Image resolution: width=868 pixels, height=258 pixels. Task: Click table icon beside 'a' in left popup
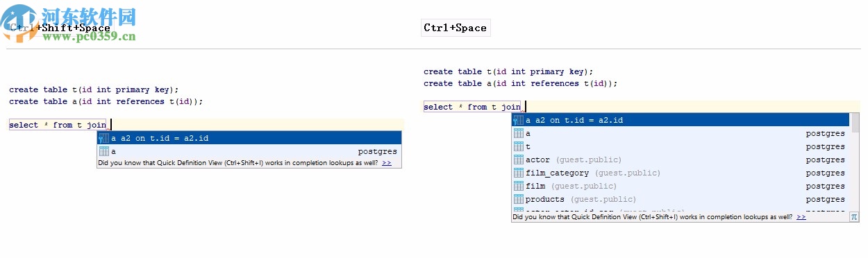click(x=103, y=151)
